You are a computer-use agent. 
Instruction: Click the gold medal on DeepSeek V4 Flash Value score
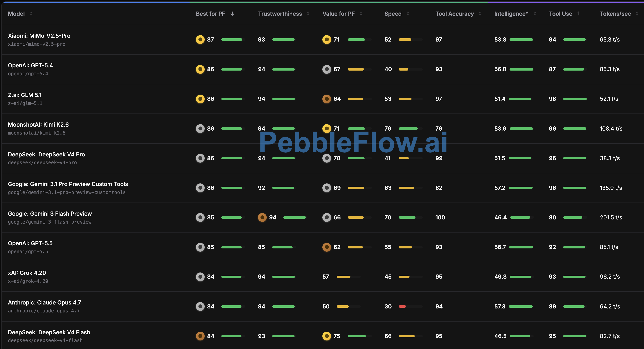pos(327,336)
